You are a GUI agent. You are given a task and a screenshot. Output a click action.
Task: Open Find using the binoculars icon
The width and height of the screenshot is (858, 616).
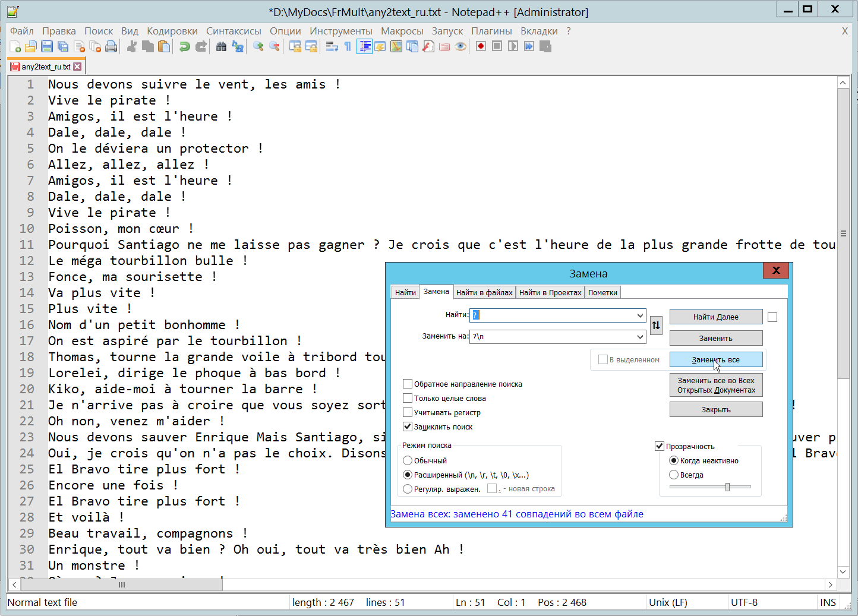(221, 46)
